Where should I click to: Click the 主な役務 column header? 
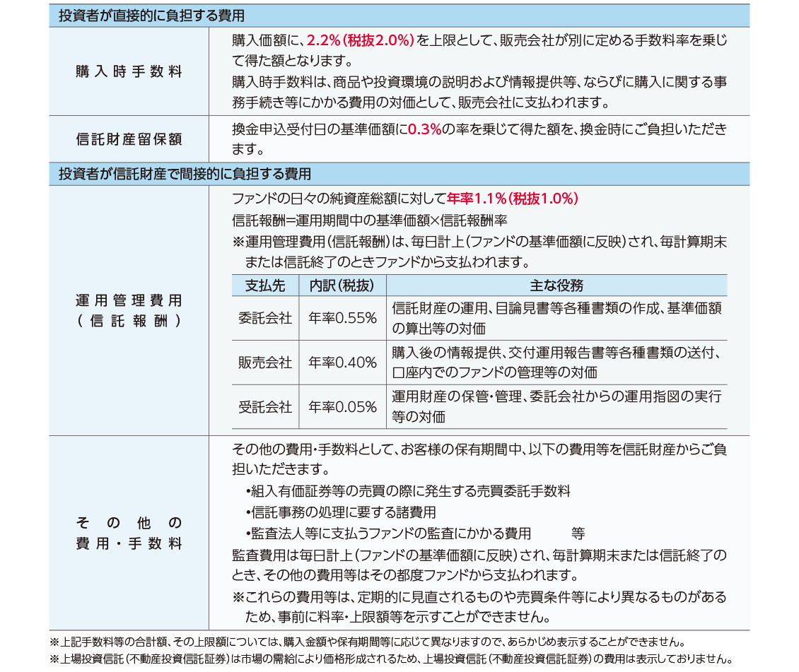[x=556, y=285]
